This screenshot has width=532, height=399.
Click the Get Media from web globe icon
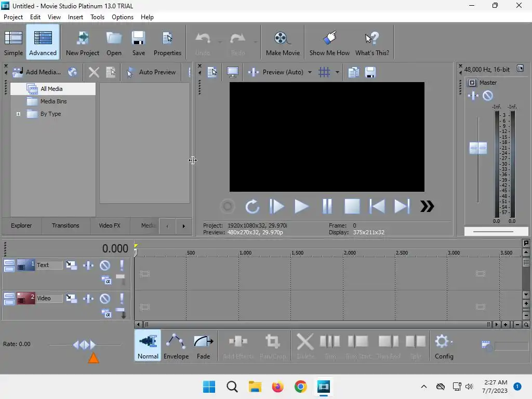tap(72, 72)
